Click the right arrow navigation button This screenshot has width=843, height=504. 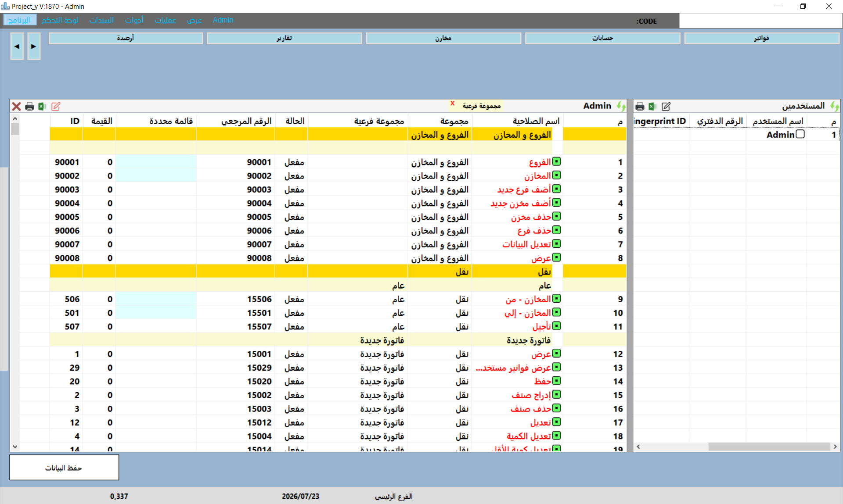coord(34,46)
